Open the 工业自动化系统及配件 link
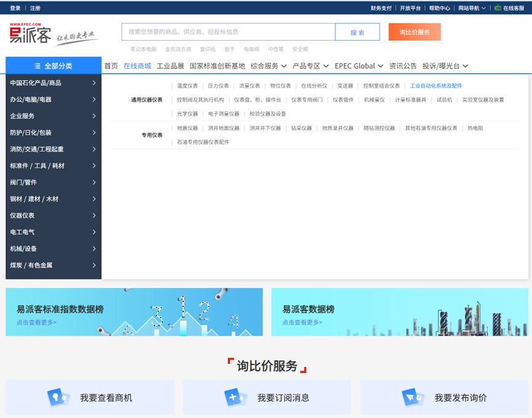This screenshot has width=532, height=418. (x=436, y=86)
